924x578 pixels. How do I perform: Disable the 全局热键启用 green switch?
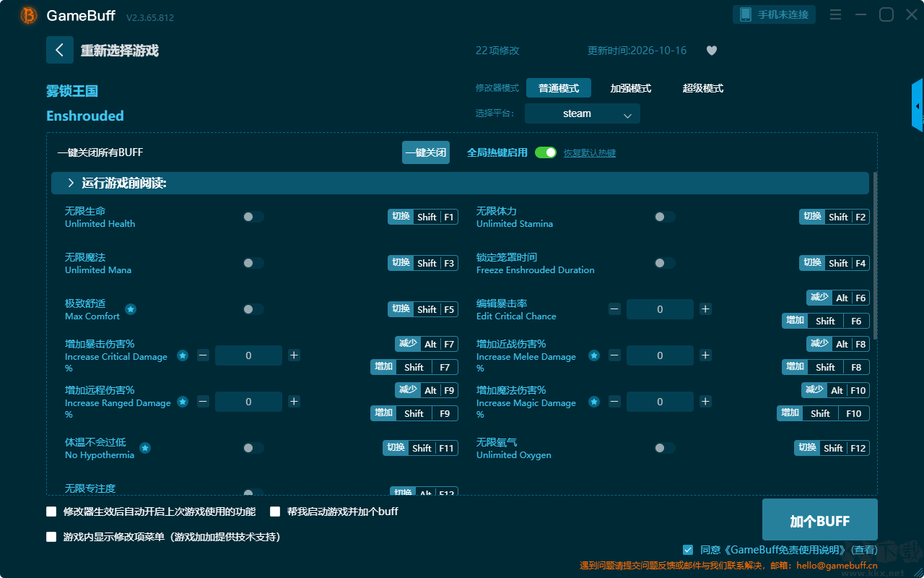click(x=546, y=152)
